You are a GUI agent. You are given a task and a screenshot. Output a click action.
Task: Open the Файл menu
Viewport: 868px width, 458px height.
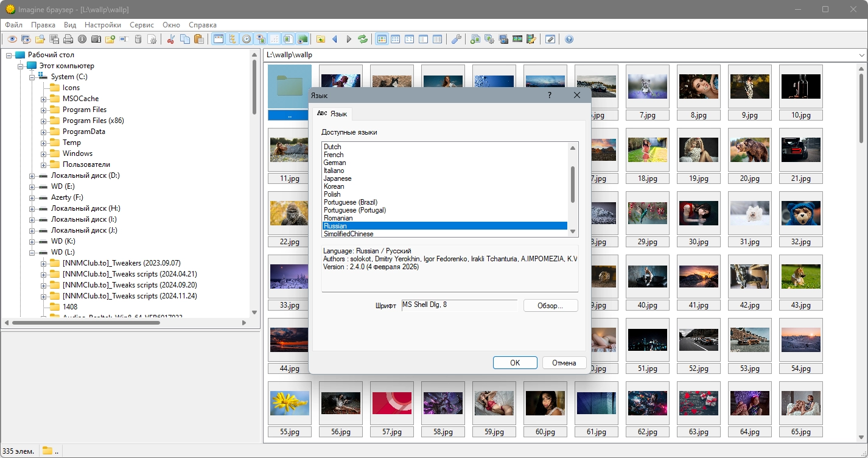point(14,25)
